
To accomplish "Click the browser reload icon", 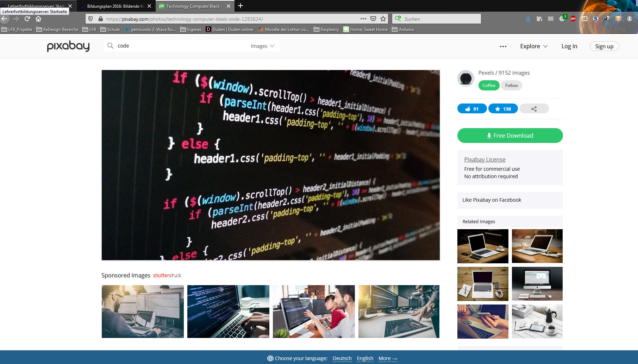I will tap(27, 19).
